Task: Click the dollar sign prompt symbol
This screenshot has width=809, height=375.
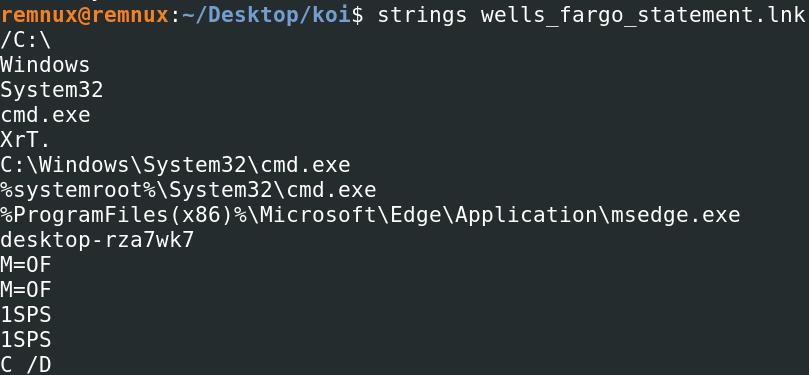Action: pos(358,15)
